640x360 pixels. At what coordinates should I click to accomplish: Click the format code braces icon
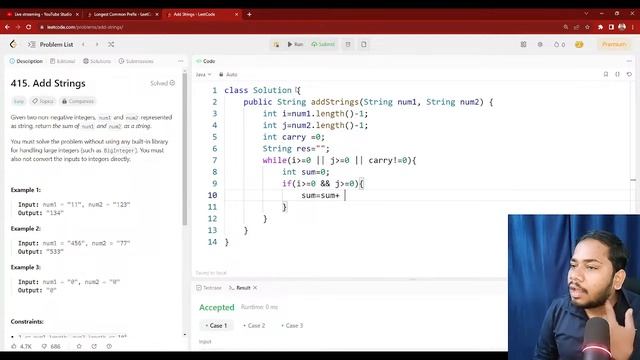(617, 74)
